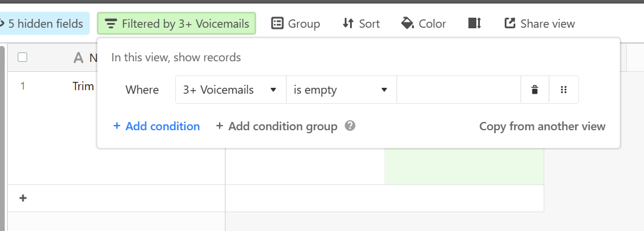
Task: Expand the 'is empty' operator dropdown
Action: (341, 90)
